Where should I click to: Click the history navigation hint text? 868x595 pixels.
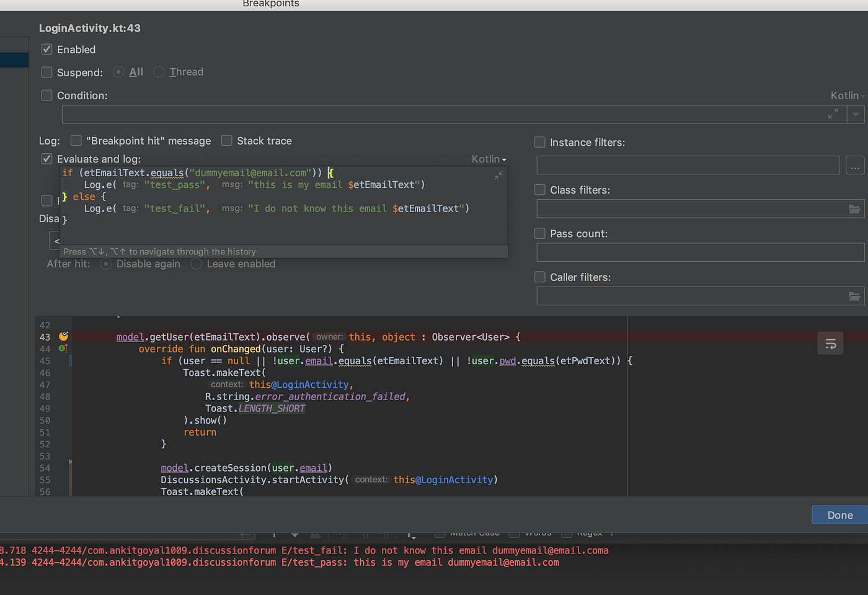(x=159, y=251)
